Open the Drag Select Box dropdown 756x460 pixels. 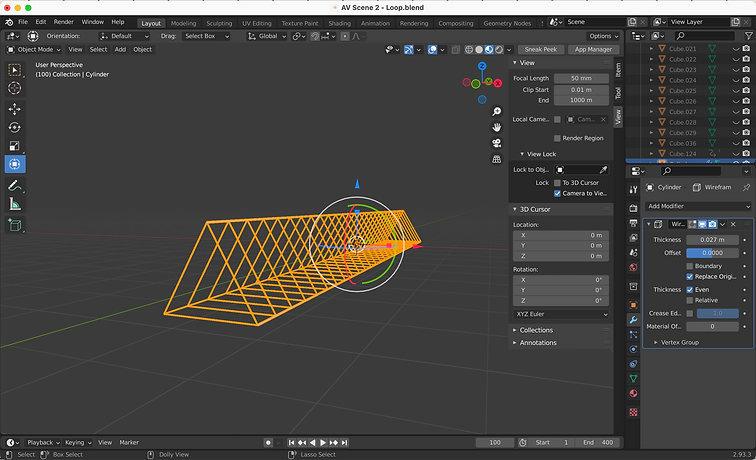pyautogui.click(x=206, y=36)
